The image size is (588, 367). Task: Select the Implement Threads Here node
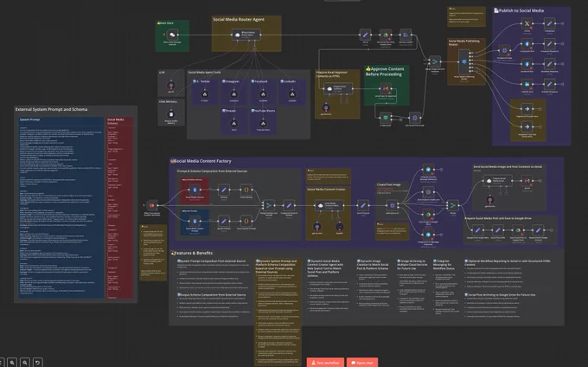[527, 109]
